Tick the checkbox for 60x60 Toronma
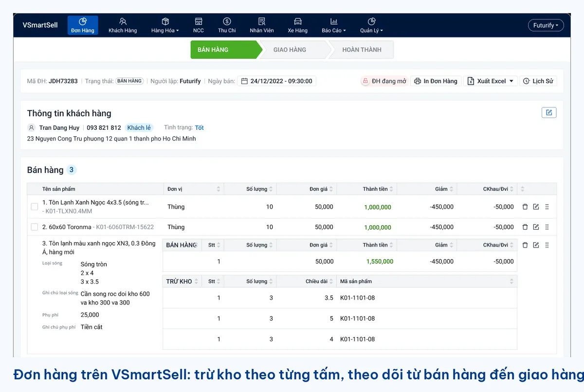This screenshot has height=392, width=584. [x=35, y=227]
